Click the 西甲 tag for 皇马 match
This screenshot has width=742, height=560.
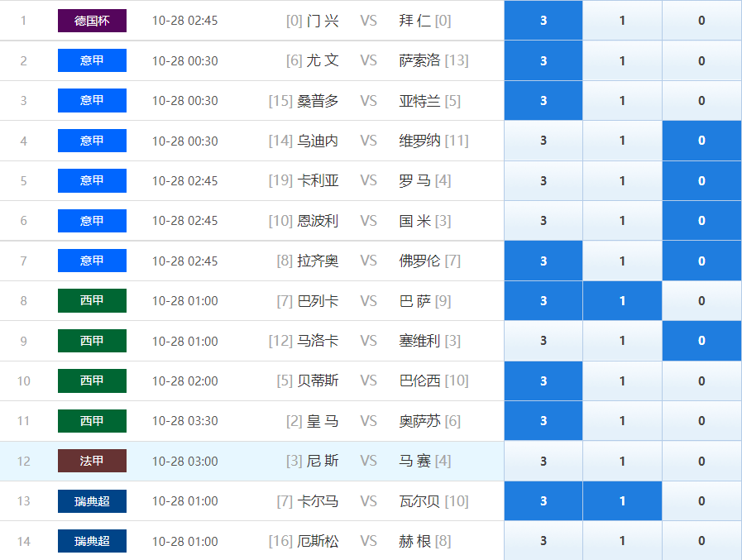pyautogui.click(x=93, y=421)
